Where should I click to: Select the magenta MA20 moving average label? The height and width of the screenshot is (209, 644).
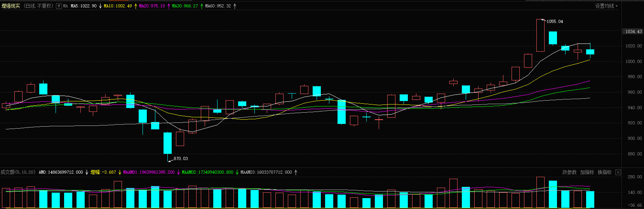click(x=152, y=6)
